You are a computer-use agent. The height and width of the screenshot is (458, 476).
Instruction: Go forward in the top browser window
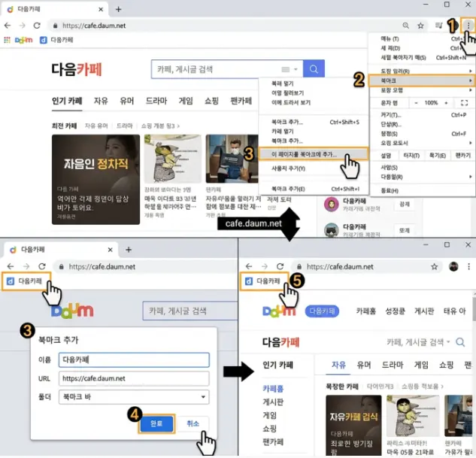pos(22,26)
